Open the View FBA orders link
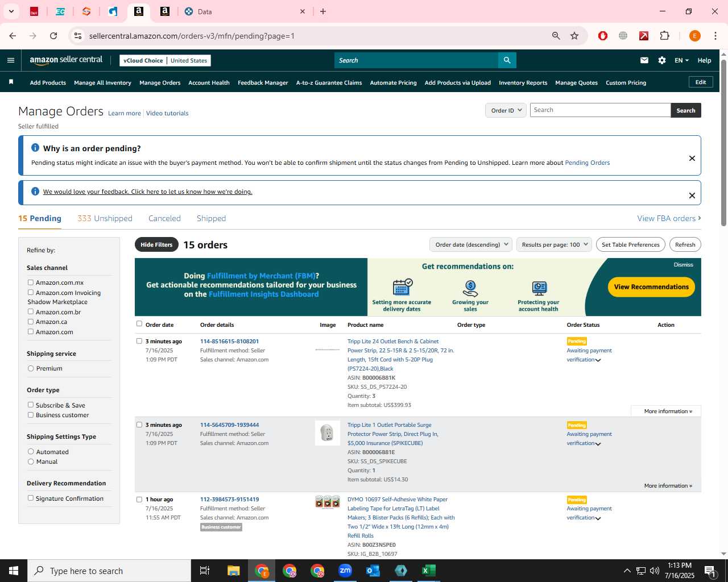728x582 pixels. pos(669,218)
